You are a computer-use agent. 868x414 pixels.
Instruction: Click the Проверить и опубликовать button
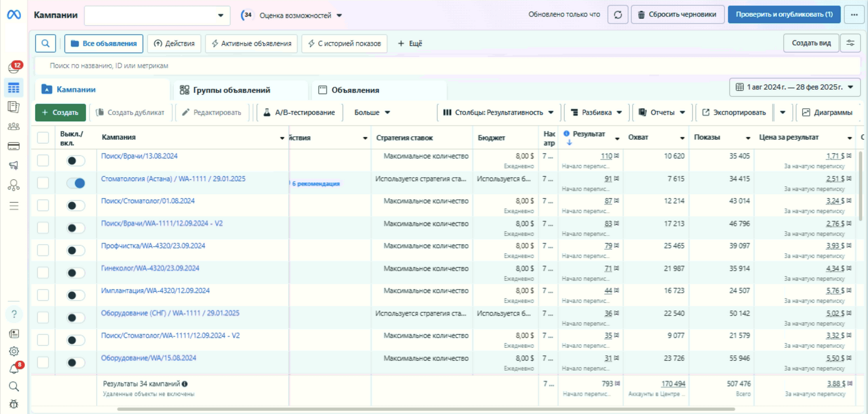click(x=784, y=14)
